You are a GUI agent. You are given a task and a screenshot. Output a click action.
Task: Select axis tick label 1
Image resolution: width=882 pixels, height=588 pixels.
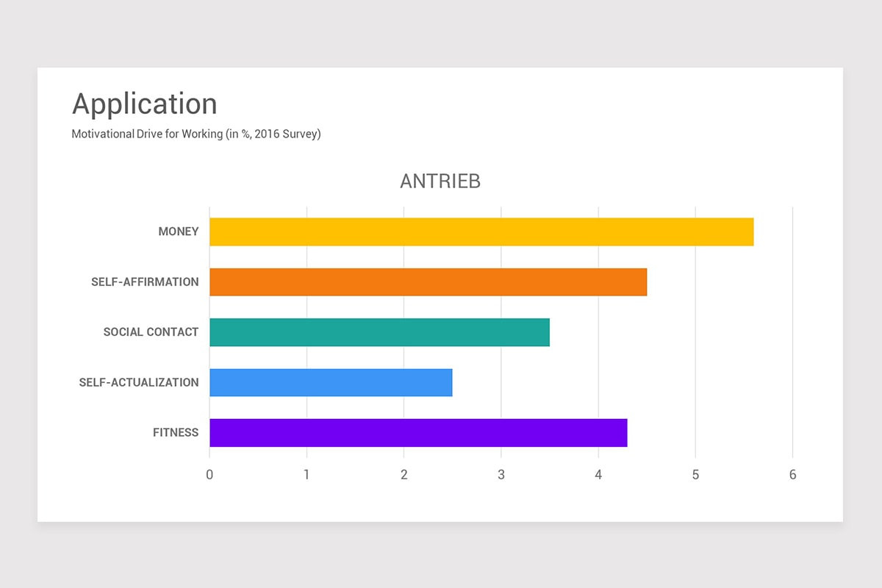(x=306, y=475)
